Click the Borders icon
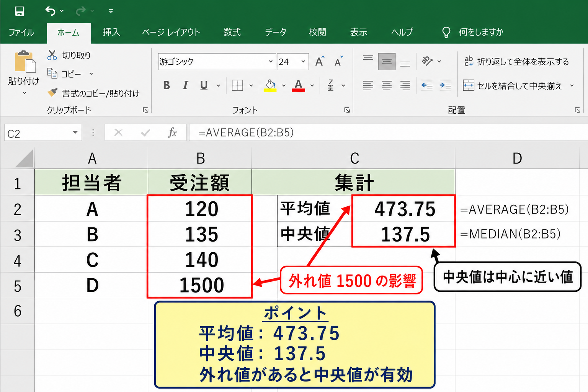This screenshot has width=588, height=392. tap(237, 85)
